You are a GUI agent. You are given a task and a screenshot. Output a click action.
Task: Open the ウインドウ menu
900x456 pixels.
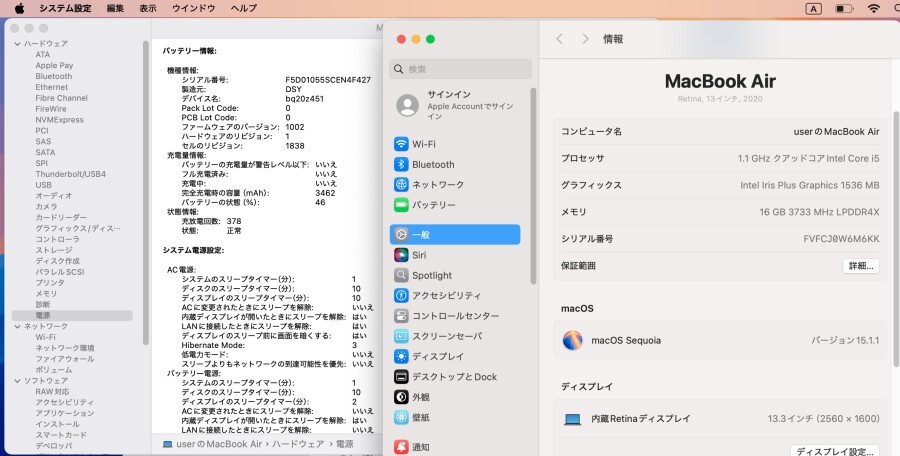click(194, 8)
